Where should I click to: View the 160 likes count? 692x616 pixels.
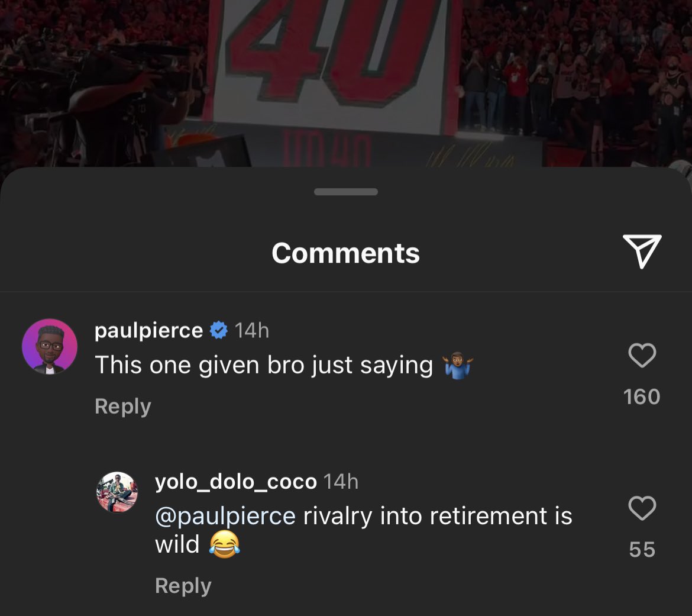coord(642,396)
